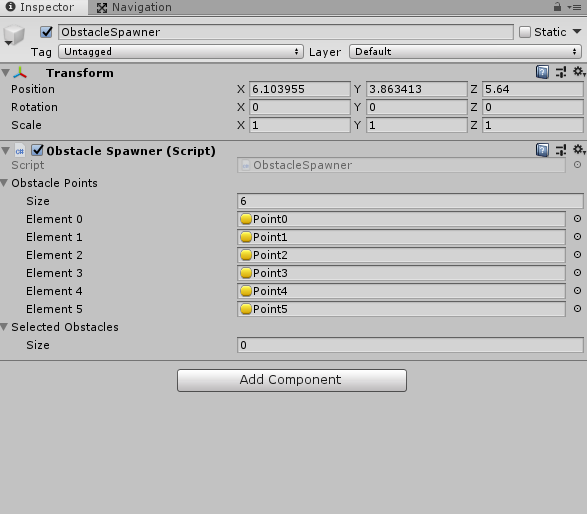This screenshot has height=514, width=587.
Task: Click the Element 5 label
Action: [x=54, y=309]
